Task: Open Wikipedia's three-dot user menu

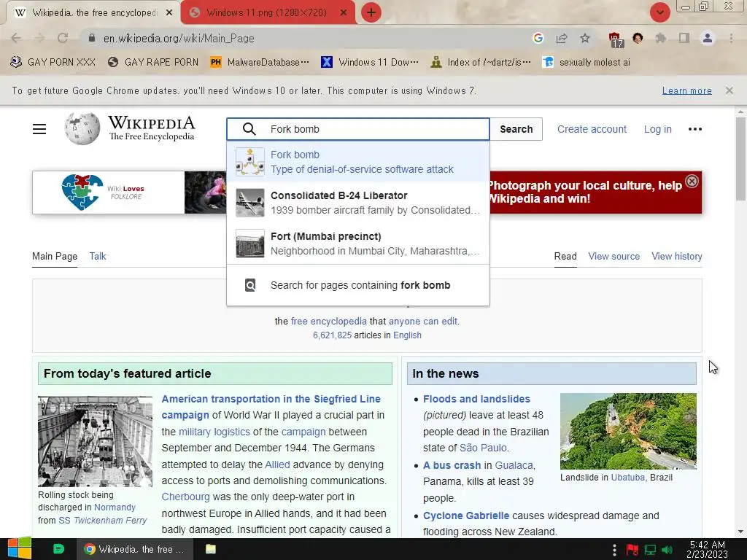Action: point(695,129)
